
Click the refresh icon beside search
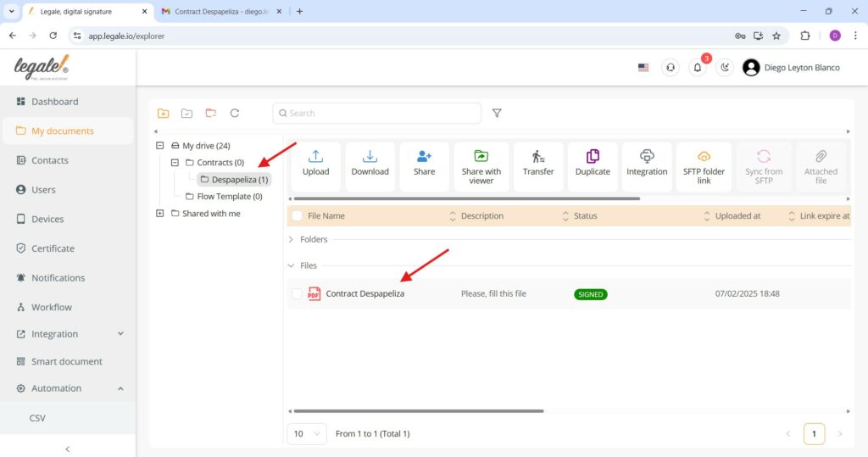[x=235, y=113]
